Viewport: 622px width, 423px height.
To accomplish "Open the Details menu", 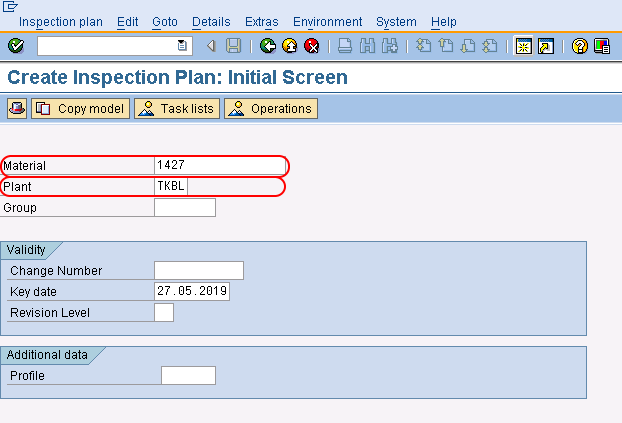I will [211, 22].
